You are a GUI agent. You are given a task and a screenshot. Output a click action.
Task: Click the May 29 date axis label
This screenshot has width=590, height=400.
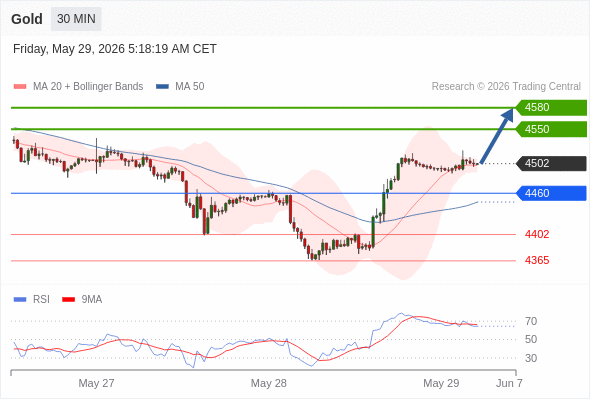click(x=441, y=383)
